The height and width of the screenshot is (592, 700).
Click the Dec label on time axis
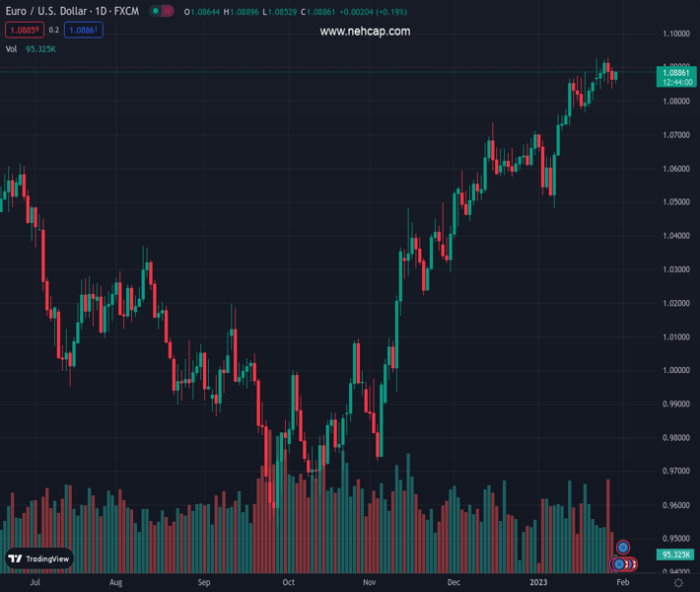coord(454,583)
